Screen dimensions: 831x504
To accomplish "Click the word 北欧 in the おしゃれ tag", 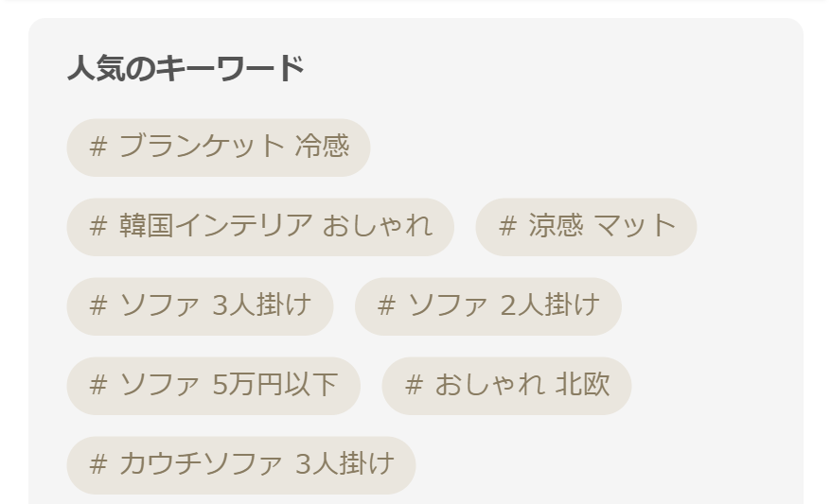I will [x=582, y=386].
